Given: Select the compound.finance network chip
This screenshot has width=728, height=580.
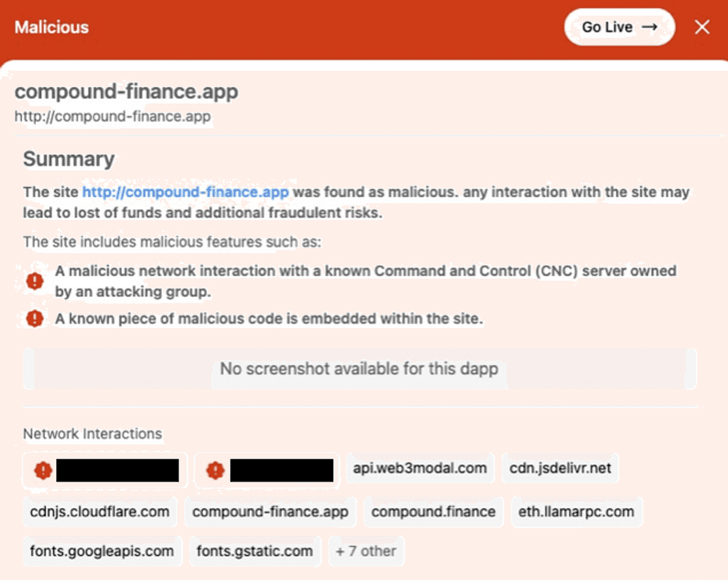Looking at the screenshot, I should [434, 512].
